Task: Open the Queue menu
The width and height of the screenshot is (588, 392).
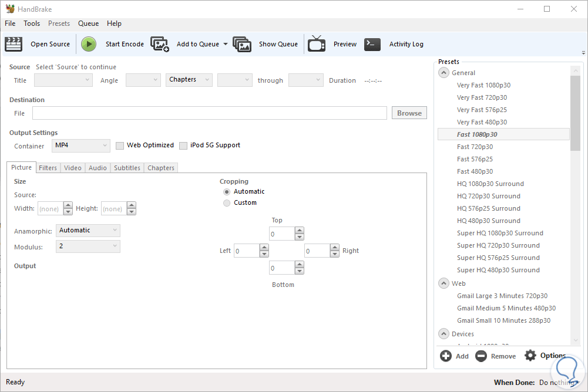Action: 89,23
